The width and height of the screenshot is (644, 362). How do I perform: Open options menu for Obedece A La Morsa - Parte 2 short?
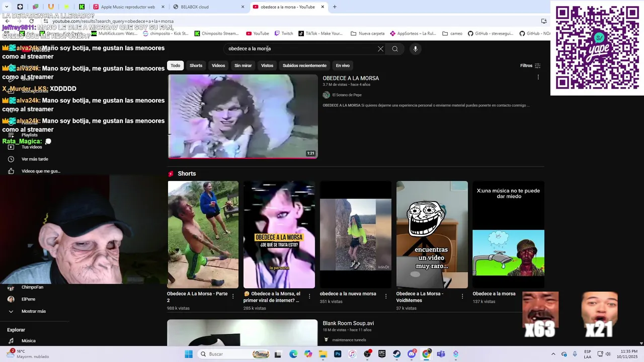[x=233, y=297]
